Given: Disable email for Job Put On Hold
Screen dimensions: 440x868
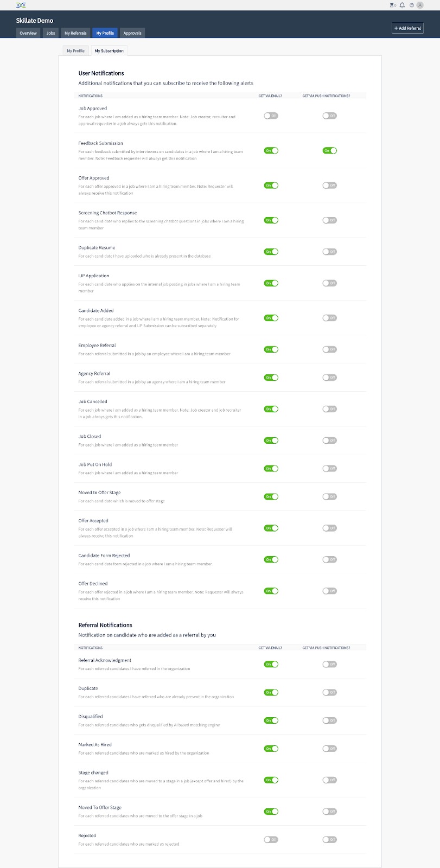Looking at the screenshot, I should [x=271, y=468].
